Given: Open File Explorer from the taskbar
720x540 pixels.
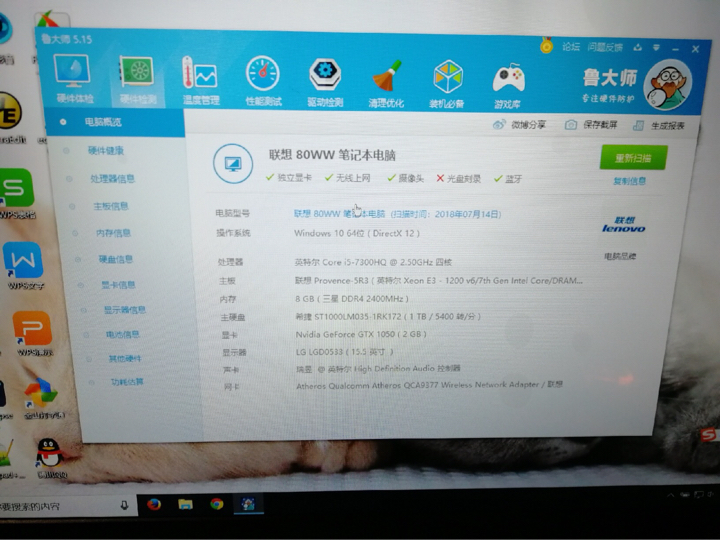Looking at the screenshot, I should (x=186, y=504).
